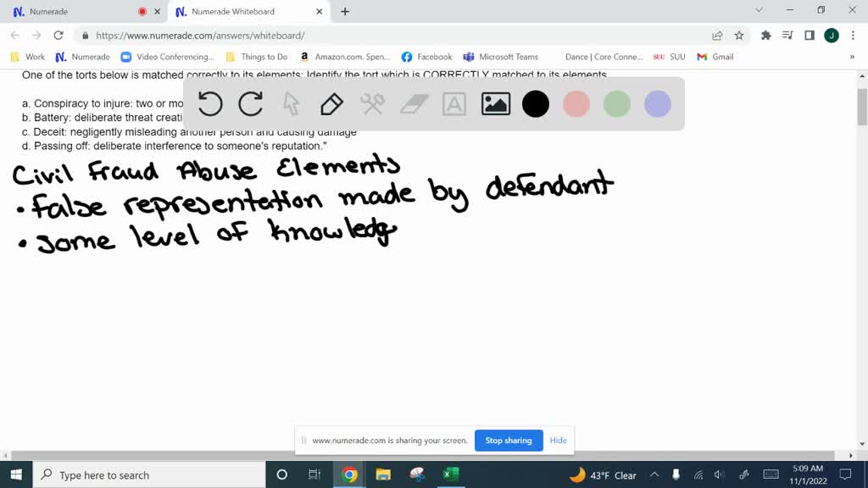Choose the red ink color swatch
This screenshot has height=488, width=868.
576,103
